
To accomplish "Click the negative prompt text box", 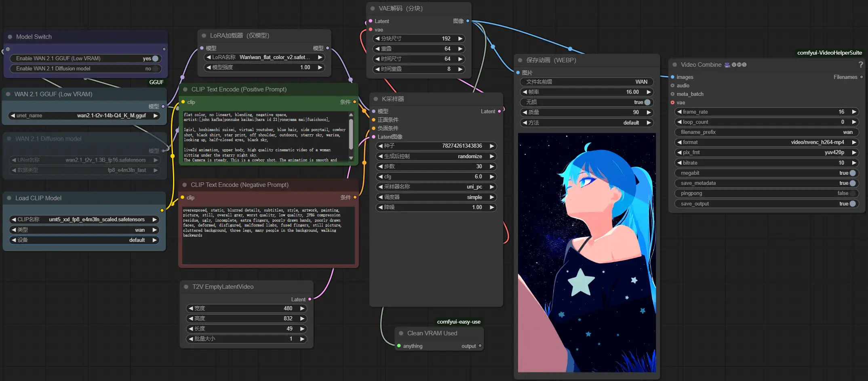I will pyautogui.click(x=268, y=235).
